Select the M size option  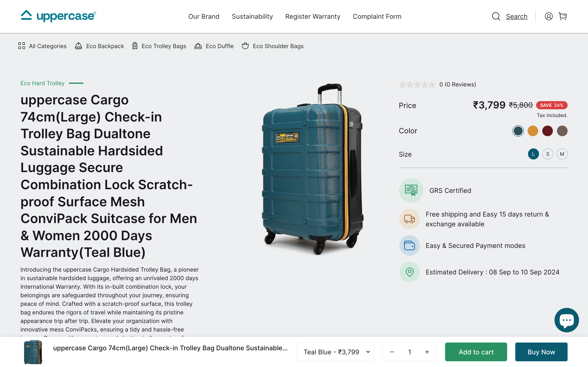(x=562, y=154)
